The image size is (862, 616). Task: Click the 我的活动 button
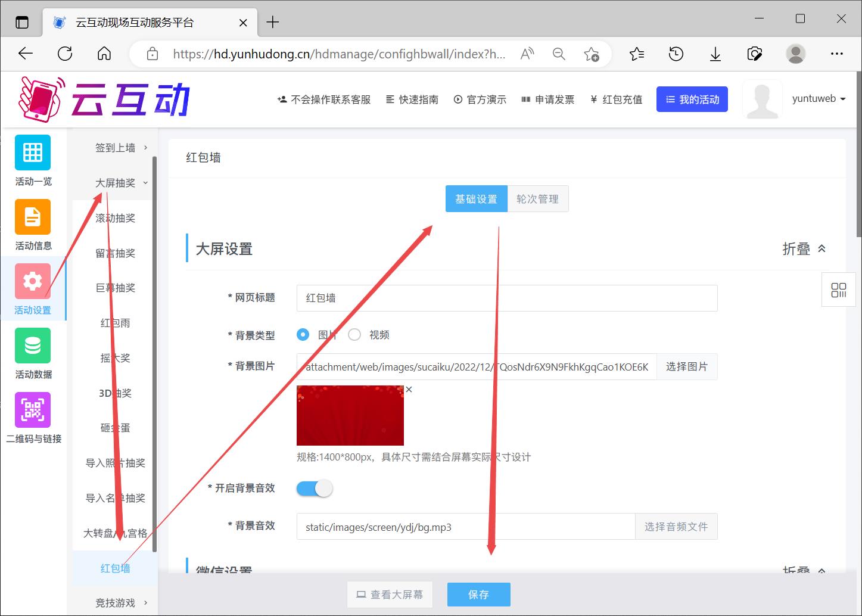point(692,99)
